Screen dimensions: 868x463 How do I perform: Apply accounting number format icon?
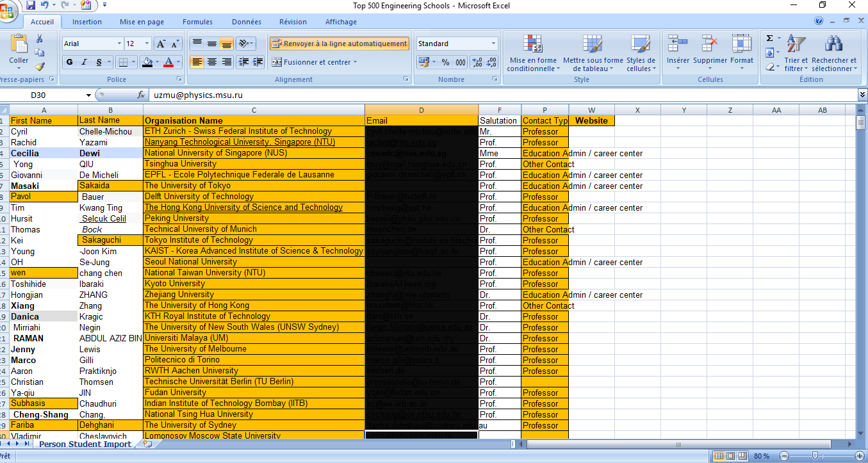[423, 62]
